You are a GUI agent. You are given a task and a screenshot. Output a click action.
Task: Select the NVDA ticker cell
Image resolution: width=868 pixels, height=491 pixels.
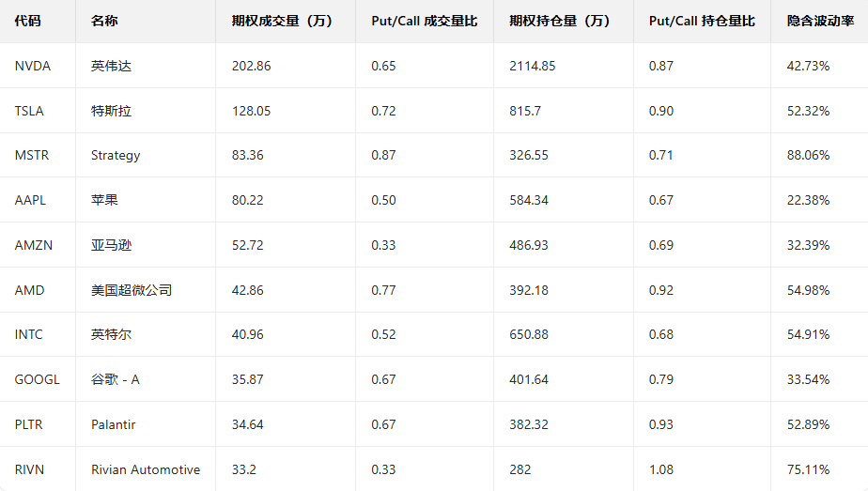click(33, 66)
